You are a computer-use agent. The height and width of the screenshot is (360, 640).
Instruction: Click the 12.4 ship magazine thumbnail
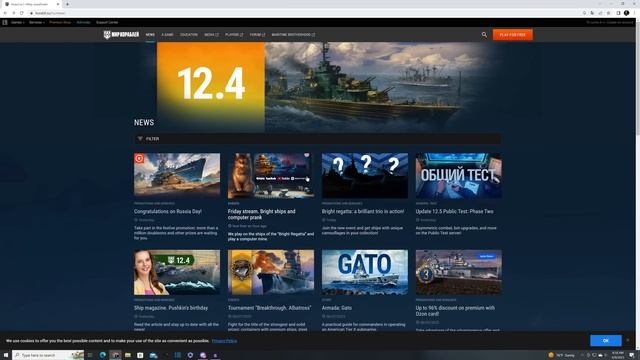177,272
